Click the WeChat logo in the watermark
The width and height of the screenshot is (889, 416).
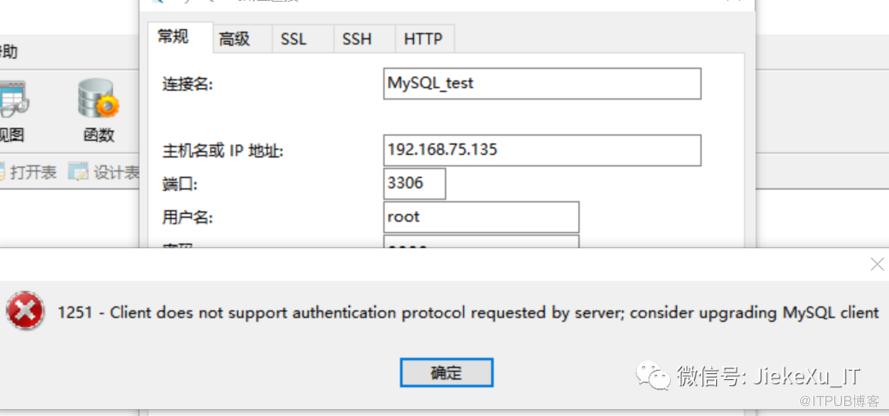tap(656, 376)
